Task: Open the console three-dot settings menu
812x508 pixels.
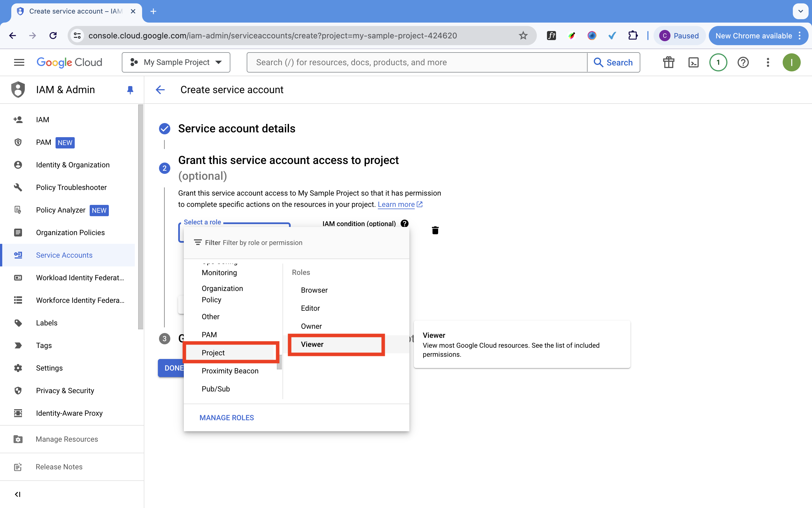Action: (x=768, y=62)
